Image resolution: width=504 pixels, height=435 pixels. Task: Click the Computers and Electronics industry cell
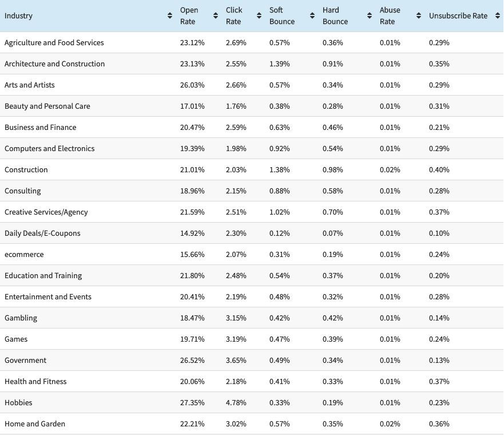tap(50, 149)
